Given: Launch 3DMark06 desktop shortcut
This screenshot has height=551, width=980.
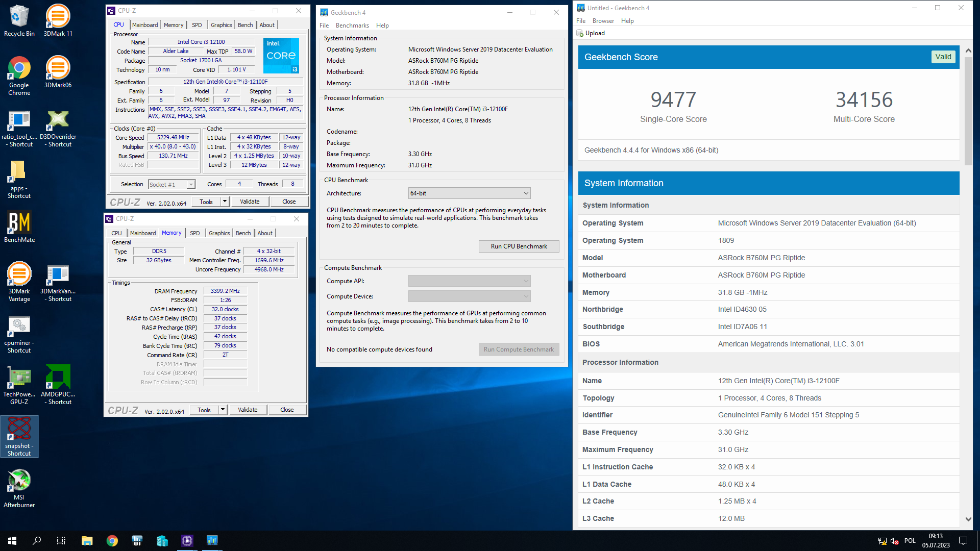Looking at the screenshot, I should tap(58, 72).
